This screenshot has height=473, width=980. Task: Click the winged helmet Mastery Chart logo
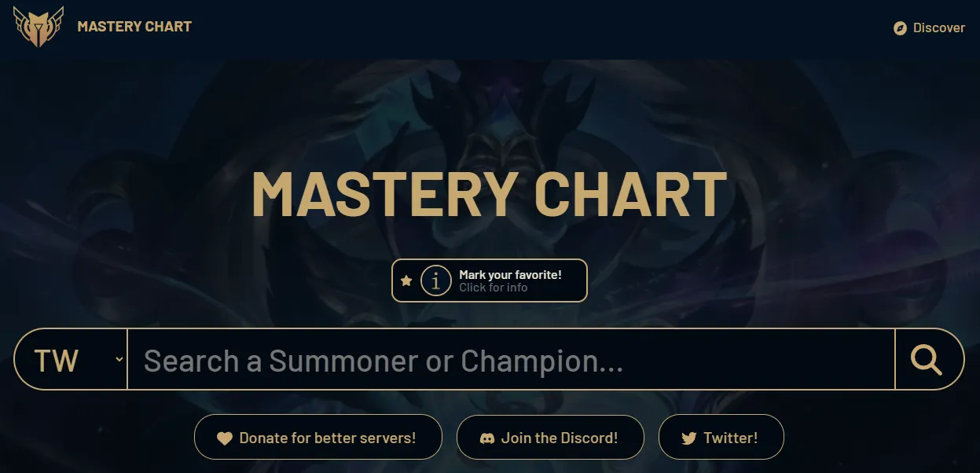[39, 27]
